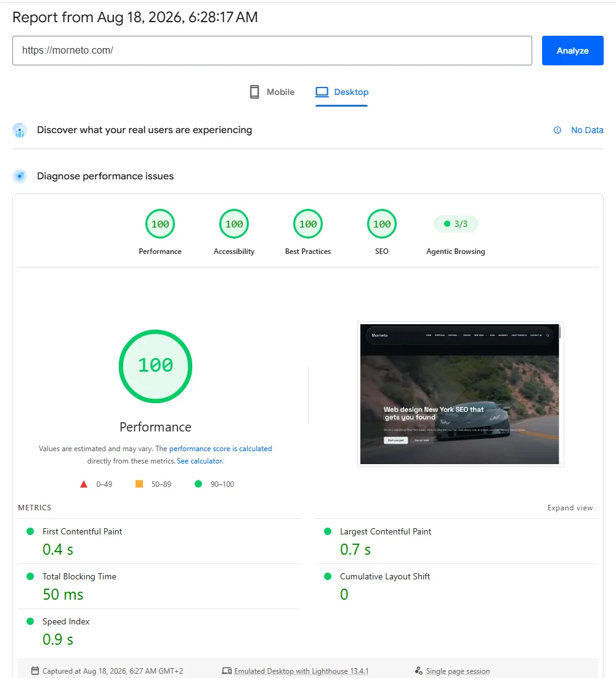Click the 'Single page session' text
The width and height of the screenshot is (616, 678).
click(x=458, y=671)
